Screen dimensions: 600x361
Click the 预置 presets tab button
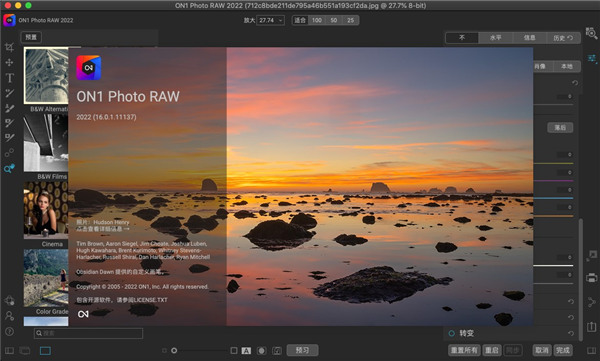click(31, 37)
